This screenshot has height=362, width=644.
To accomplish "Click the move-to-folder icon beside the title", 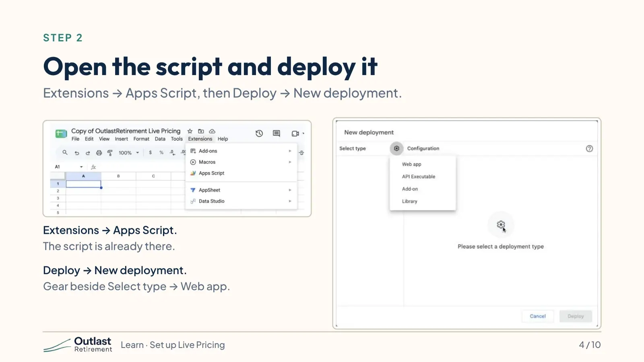I will click(201, 131).
